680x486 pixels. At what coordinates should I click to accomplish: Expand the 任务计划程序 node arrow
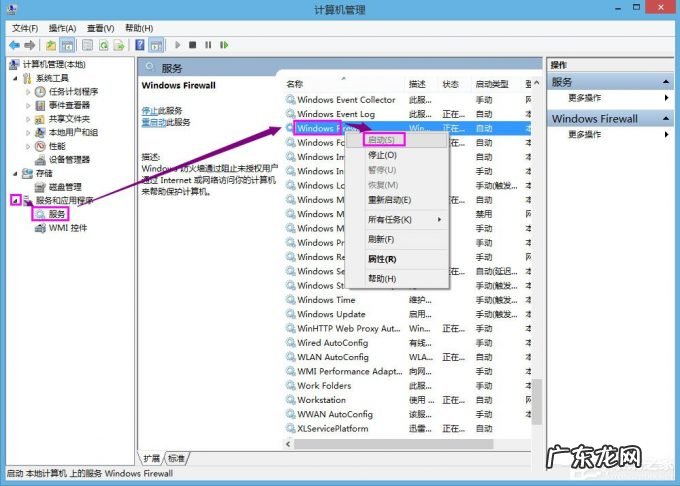pos(28,91)
